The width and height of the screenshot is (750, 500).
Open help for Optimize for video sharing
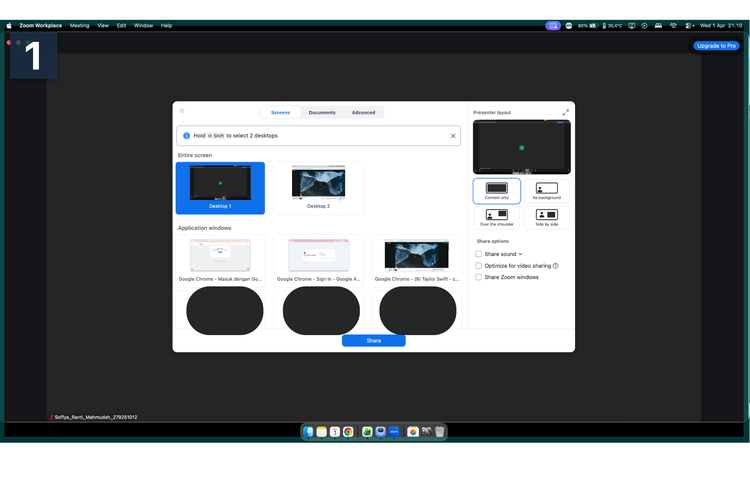tap(555, 266)
